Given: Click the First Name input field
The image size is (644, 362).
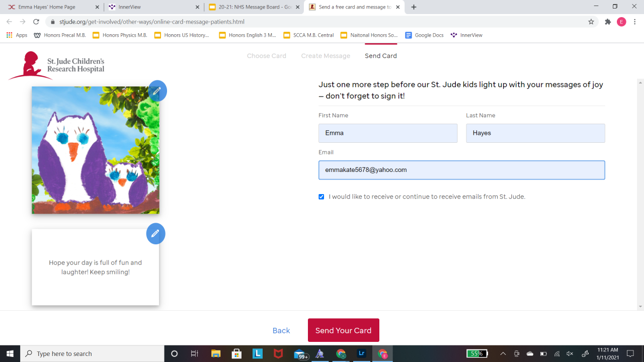Looking at the screenshot, I should pos(388,133).
